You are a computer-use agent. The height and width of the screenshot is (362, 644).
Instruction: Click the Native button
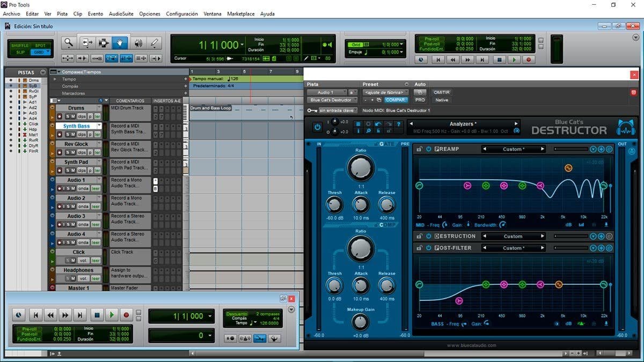pos(441,100)
